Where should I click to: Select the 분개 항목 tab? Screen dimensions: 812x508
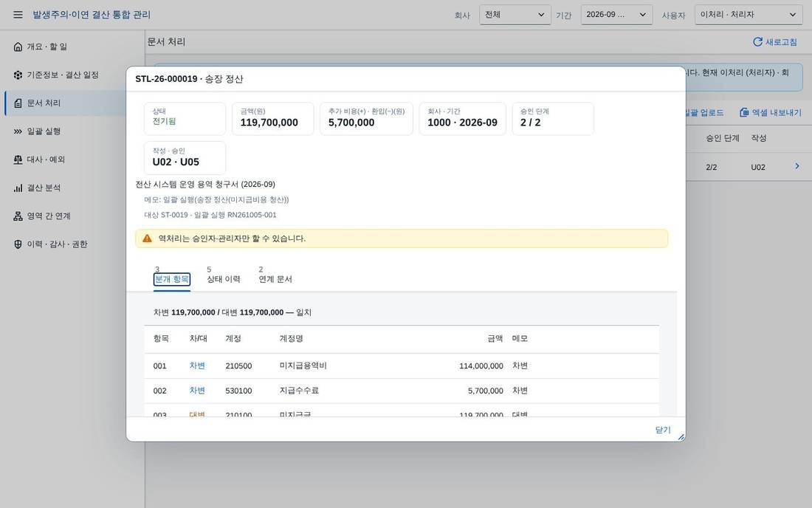click(172, 275)
